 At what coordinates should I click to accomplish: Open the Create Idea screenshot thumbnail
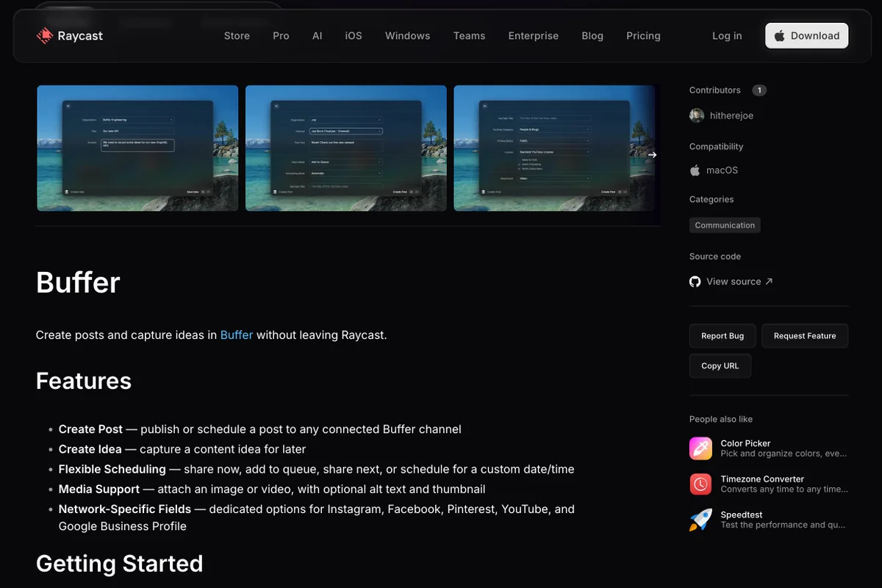tap(137, 148)
